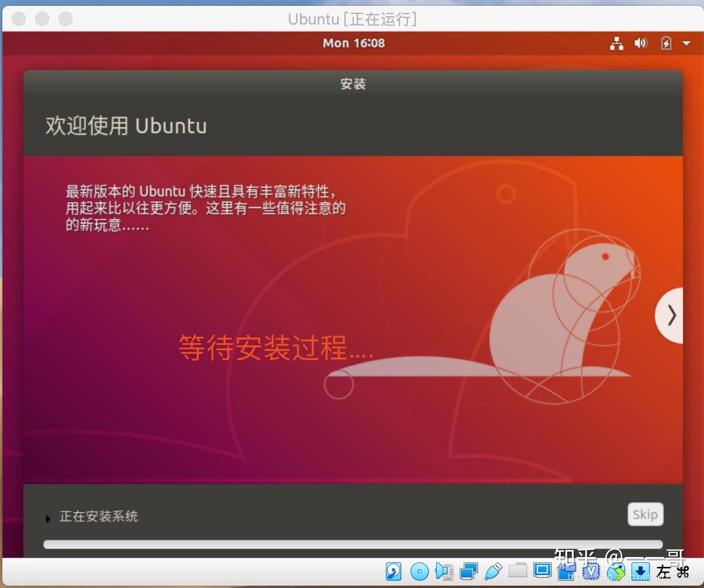Click the CPU virtualization 'V' chip icon

point(591,571)
